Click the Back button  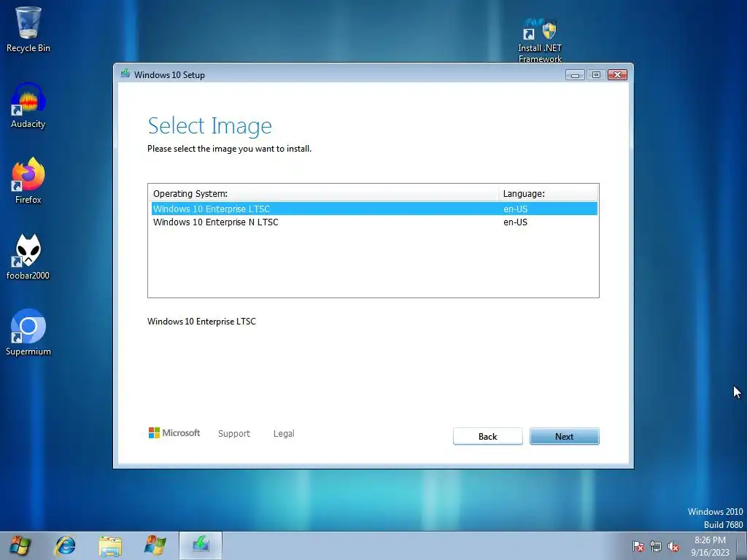tap(487, 436)
